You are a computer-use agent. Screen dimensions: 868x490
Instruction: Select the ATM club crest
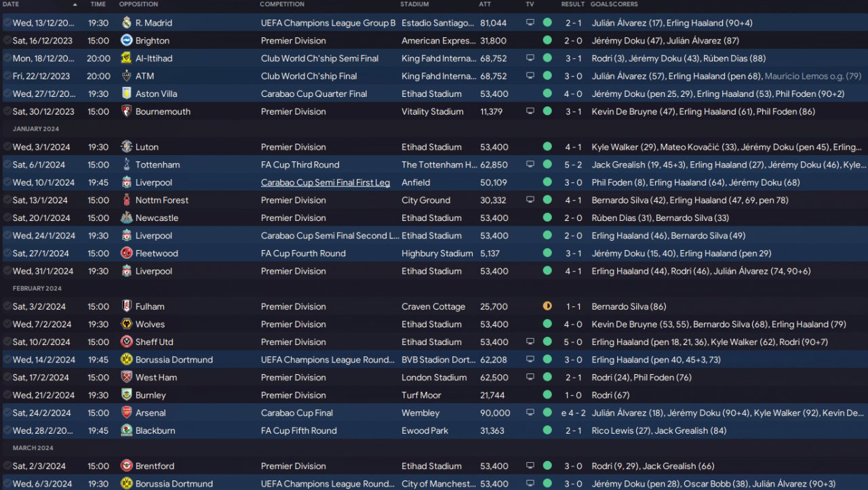point(126,76)
